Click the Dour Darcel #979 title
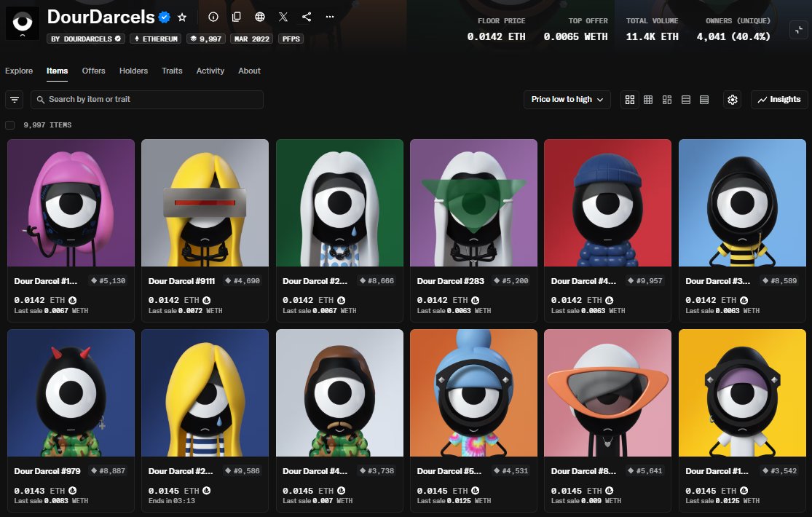The image size is (812, 517). point(47,471)
